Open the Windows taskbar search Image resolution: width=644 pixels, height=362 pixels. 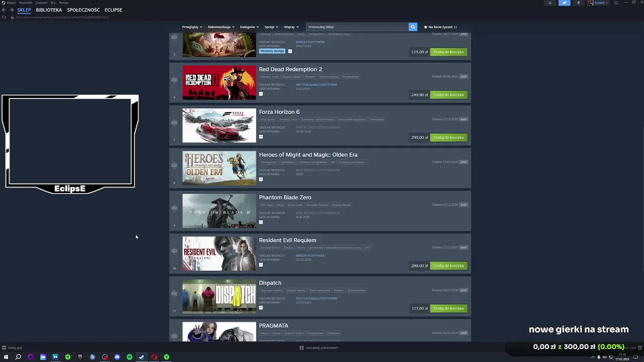[18, 357]
